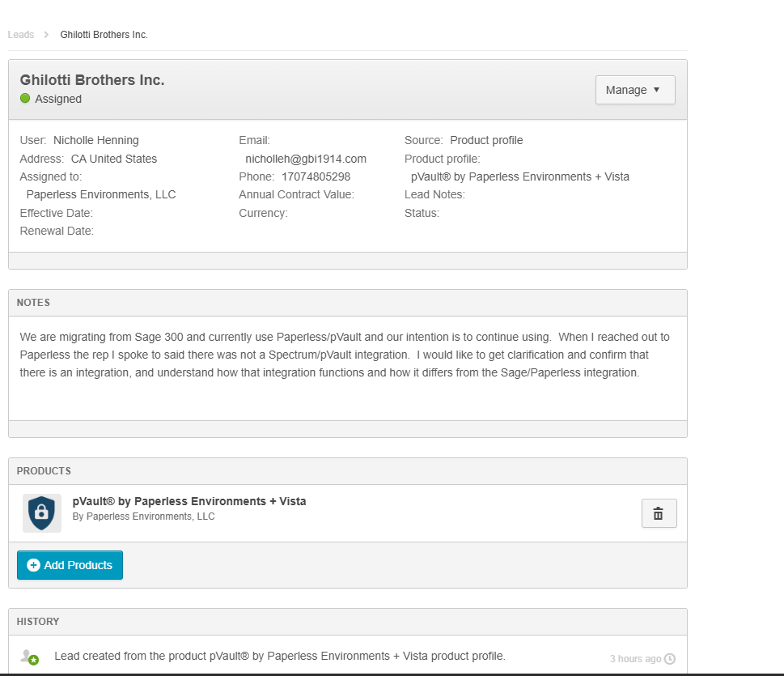Click address CA United States
This screenshot has height=676, width=784.
tap(114, 159)
